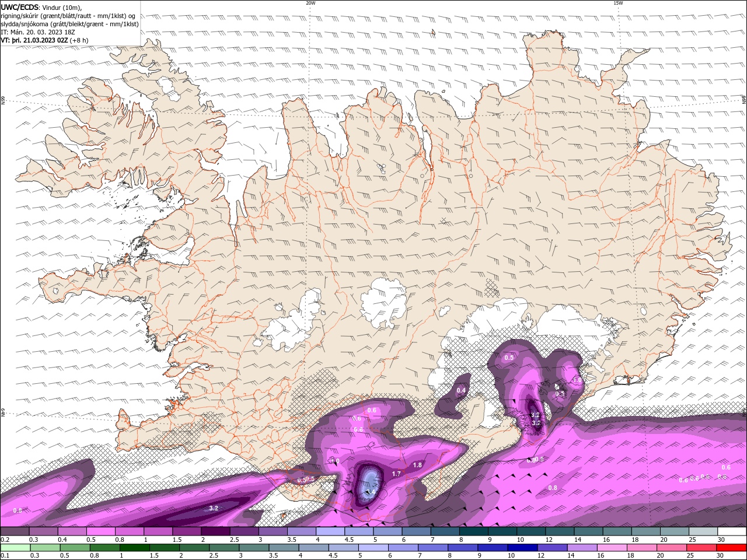Click the 'VT: þri. 21.03.2023 02Z' valid time line
This screenshot has width=747, height=560.
tap(45, 40)
